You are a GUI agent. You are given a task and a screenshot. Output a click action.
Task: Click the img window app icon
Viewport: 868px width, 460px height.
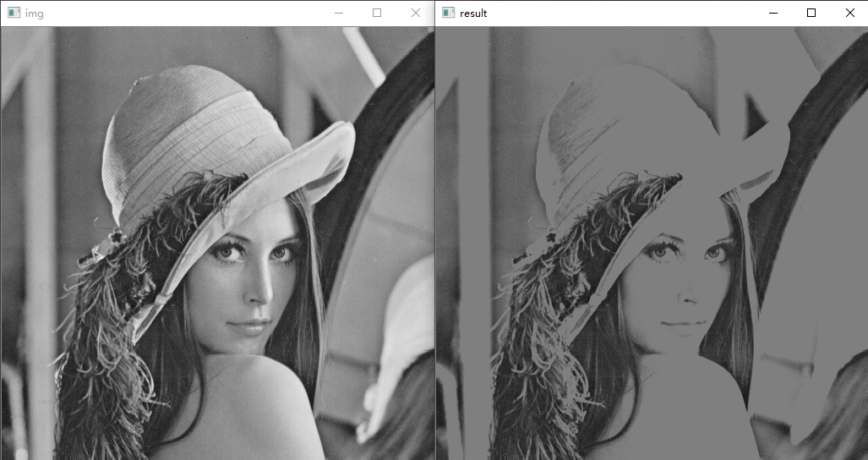[14, 13]
